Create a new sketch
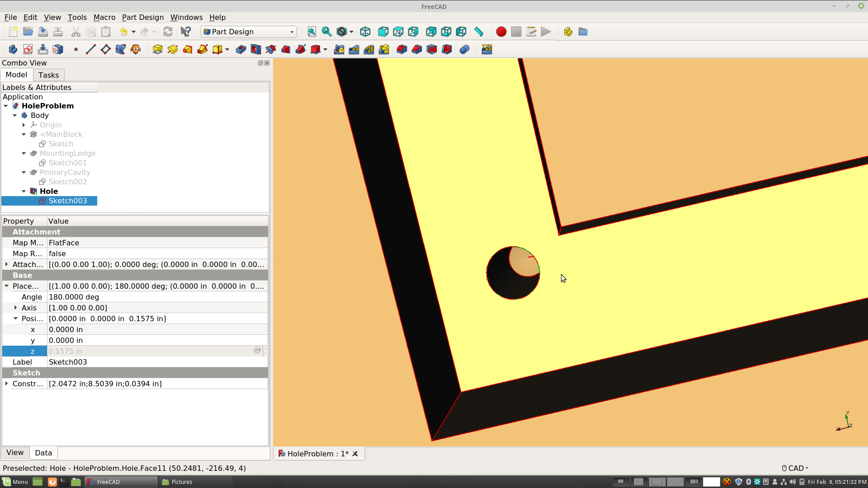Viewport: 868px width, 488px height. click(x=28, y=49)
